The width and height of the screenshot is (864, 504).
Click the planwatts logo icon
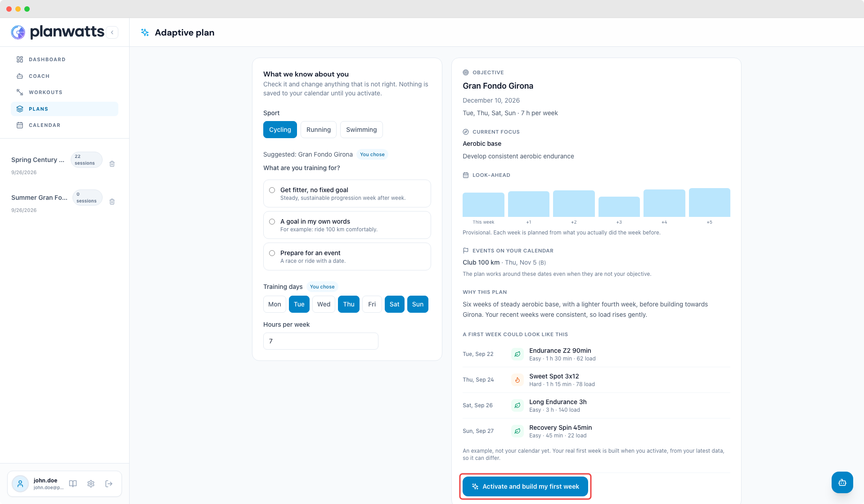click(18, 32)
